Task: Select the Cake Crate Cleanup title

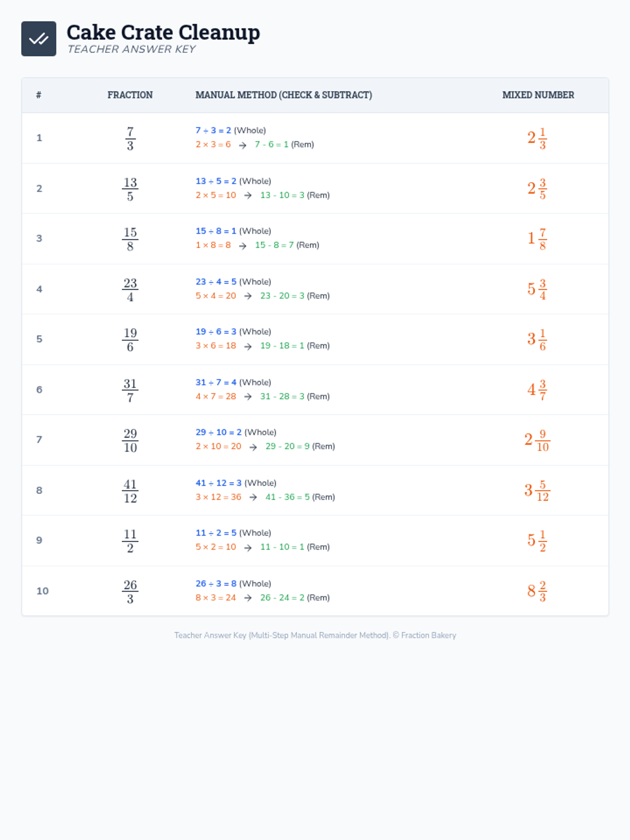Action: click(x=163, y=33)
